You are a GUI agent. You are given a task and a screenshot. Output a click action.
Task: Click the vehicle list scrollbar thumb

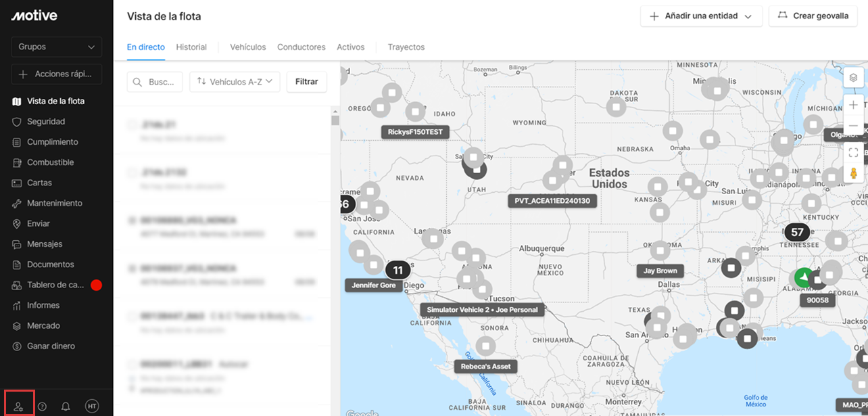click(x=335, y=121)
